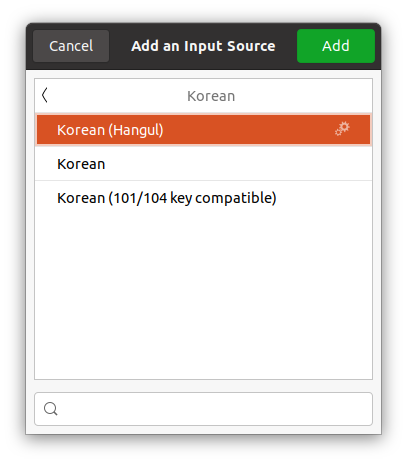Viewport: 407px width, 463px height.
Task: Click the Korean heading above the list
Action: point(211,96)
